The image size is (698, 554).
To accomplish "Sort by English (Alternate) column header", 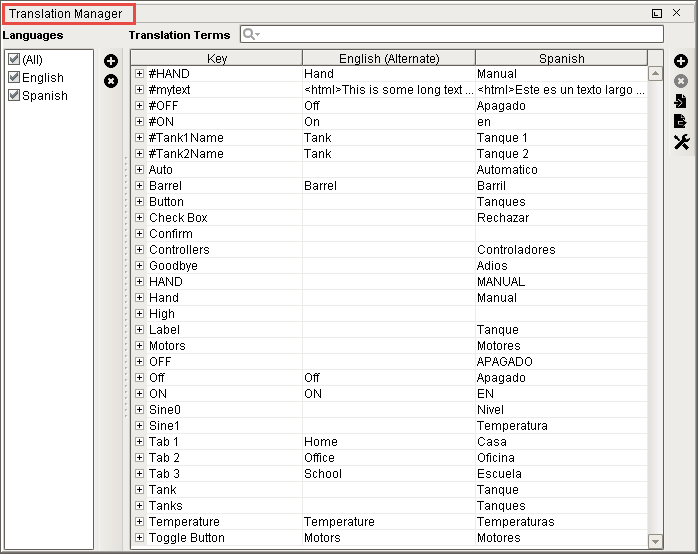I will (389, 58).
